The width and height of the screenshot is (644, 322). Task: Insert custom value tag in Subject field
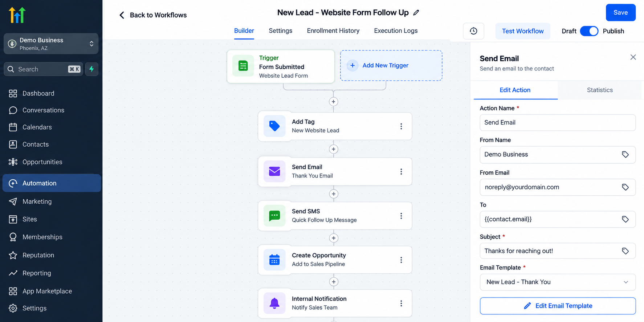point(625,251)
